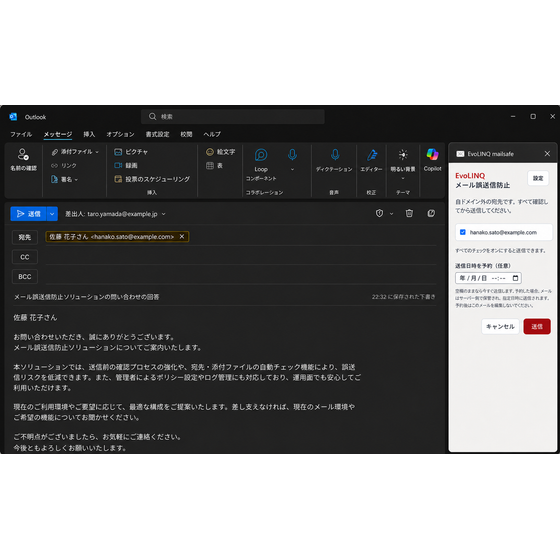Click the Outlook app logo

pyautogui.click(x=13, y=116)
